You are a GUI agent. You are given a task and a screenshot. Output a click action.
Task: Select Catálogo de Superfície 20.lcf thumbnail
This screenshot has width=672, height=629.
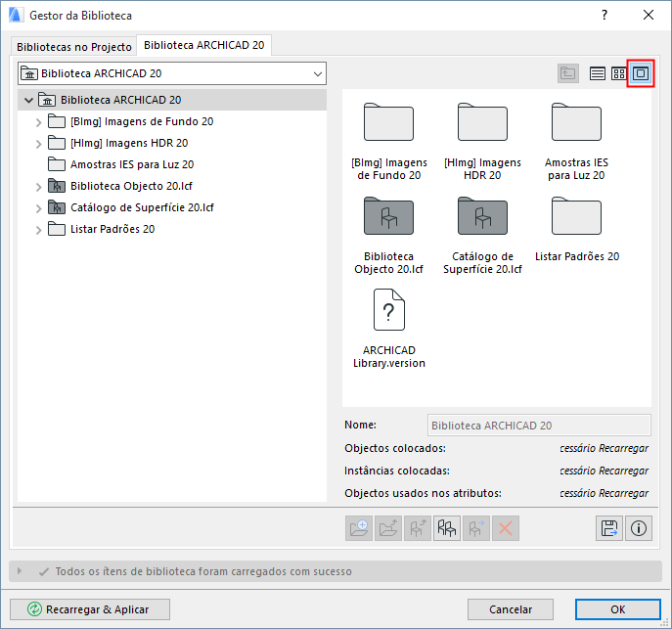(x=482, y=235)
